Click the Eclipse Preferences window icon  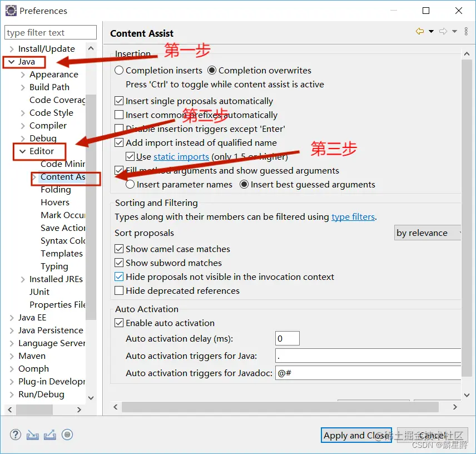11,11
